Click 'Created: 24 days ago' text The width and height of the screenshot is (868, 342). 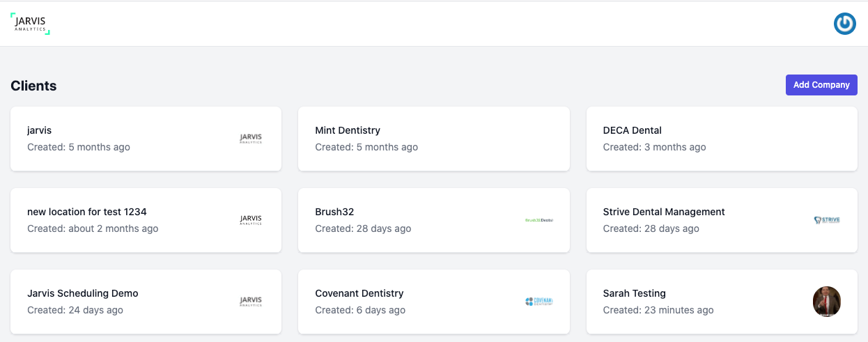point(75,310)
